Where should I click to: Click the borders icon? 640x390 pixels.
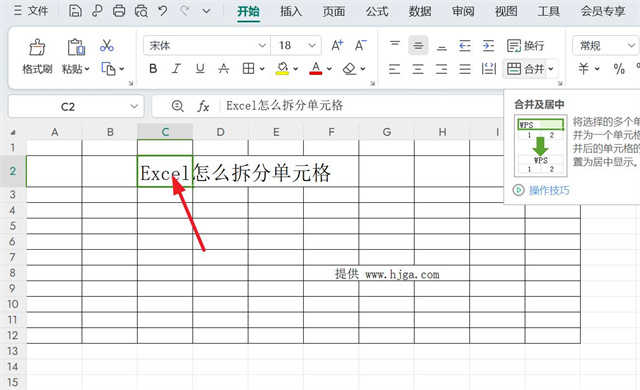(248, 69)
